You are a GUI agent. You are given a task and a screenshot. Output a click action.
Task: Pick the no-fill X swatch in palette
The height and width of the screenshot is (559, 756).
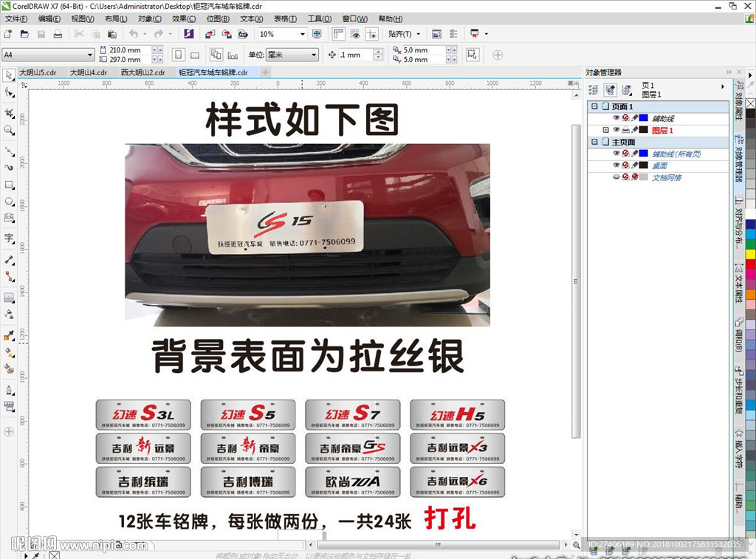751,103
